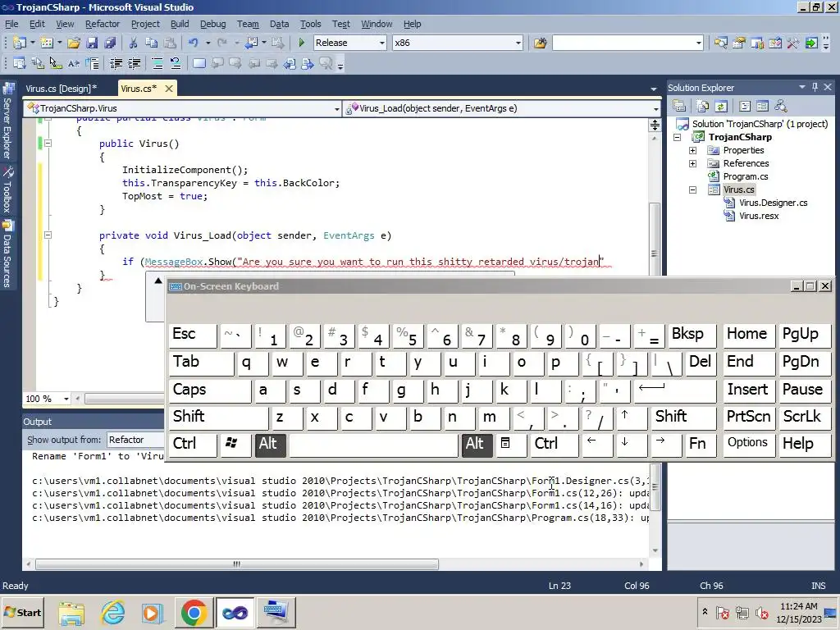The height and width of the screenshot is (630, 840).
Task: Toggle right Alt key on On-Screen Keyboard
Action: 477,445
